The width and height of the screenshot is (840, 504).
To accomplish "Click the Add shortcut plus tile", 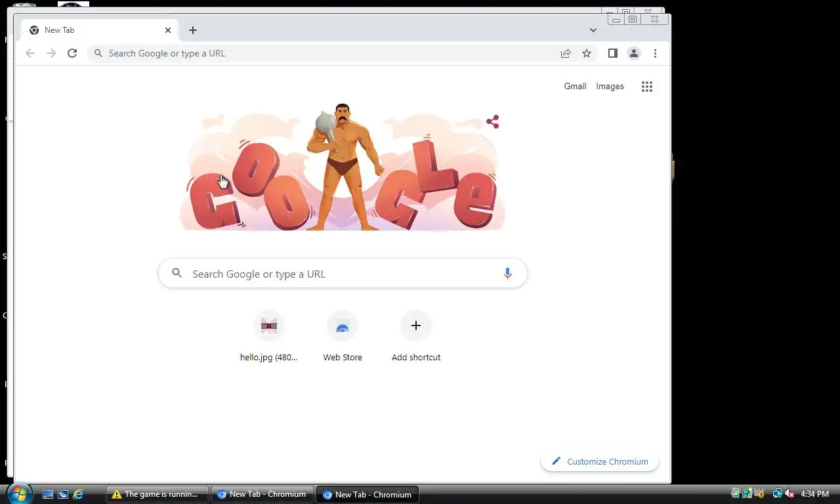I will tap(416, 337).
